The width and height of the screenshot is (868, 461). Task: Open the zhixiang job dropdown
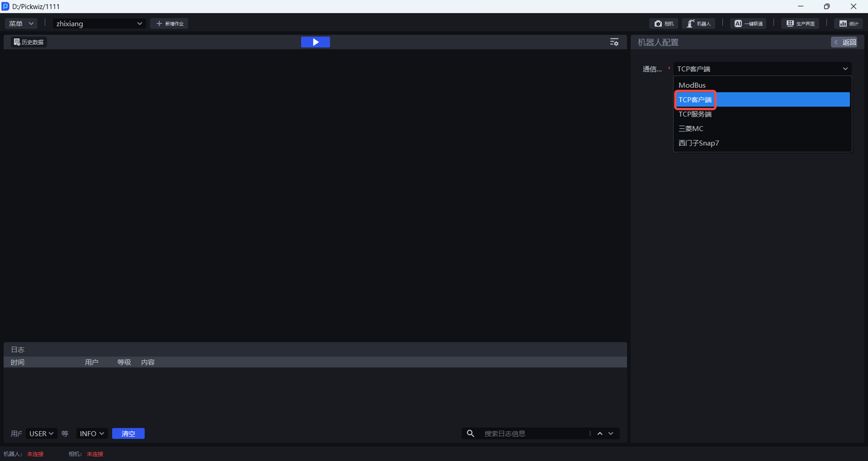click(x=99, y=24)
